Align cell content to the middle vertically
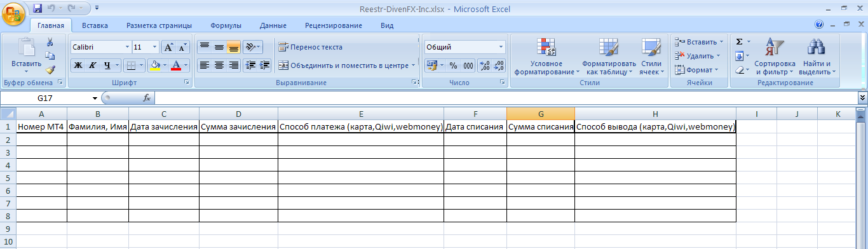Image resolution: width=868 pixels, height=249 pixels. (x=219, y=47)
